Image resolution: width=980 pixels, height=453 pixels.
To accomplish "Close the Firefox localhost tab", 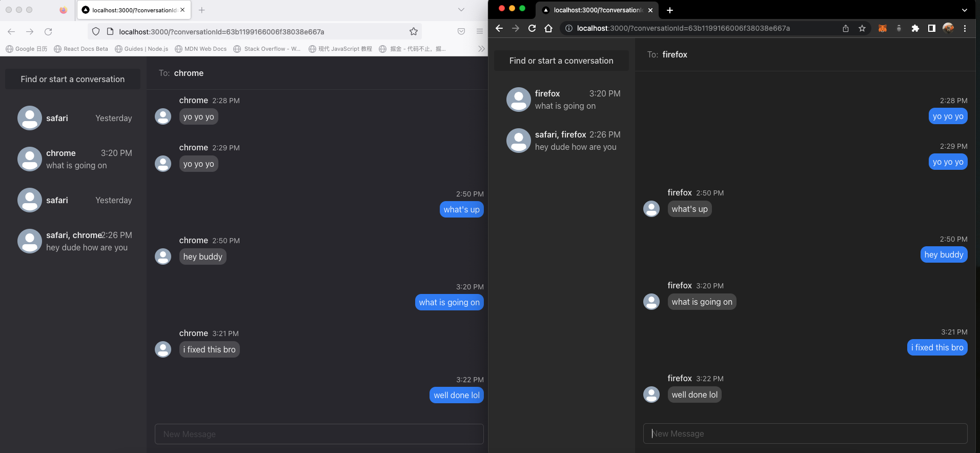I will coord(182,10).
